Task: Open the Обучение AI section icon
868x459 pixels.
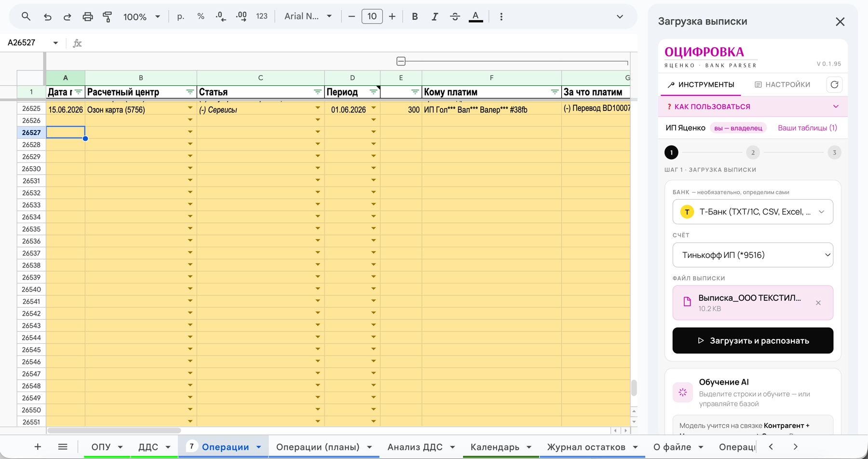Action: [682, 392]
